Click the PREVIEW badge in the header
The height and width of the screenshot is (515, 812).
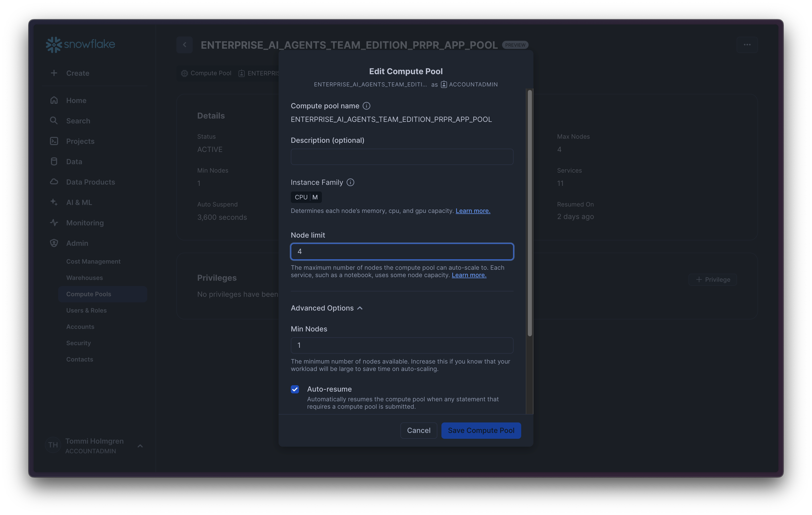point(515,45)
